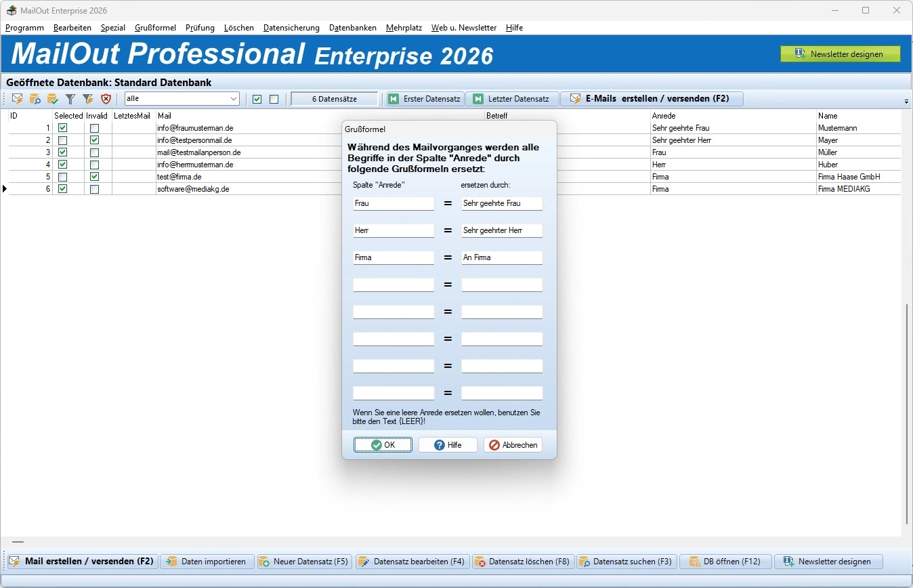Open the Bearbeiten menu
Image resolution: width=913 pixels, height=588 pixels.
(72, 28)
